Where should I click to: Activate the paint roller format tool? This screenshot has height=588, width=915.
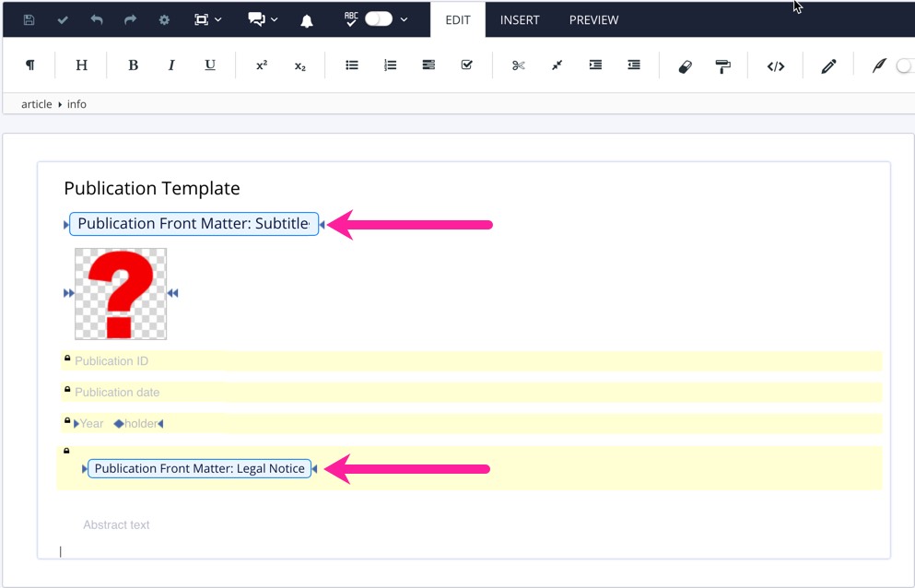722,65
